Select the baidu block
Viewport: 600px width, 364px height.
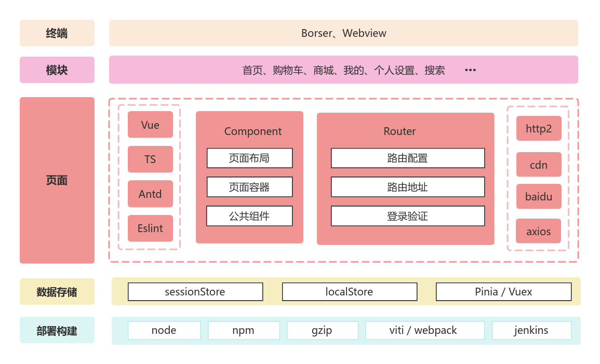[x=539, y=196]
